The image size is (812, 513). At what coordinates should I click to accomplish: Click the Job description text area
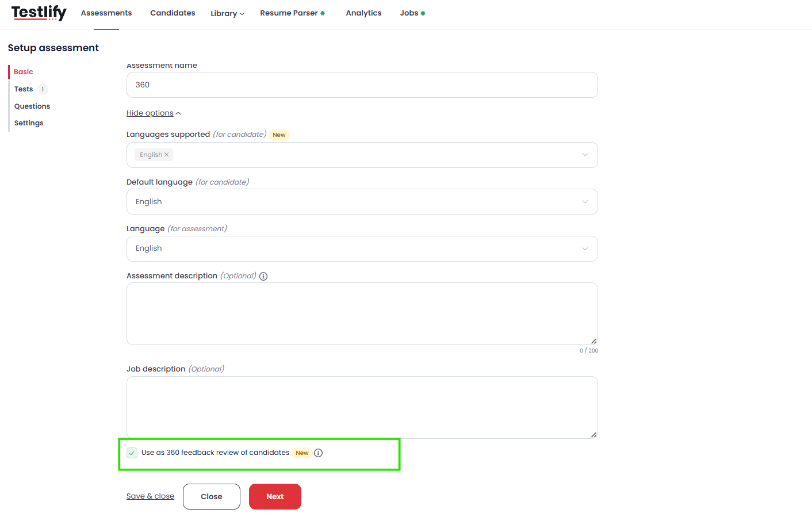[x=362, y=407]
